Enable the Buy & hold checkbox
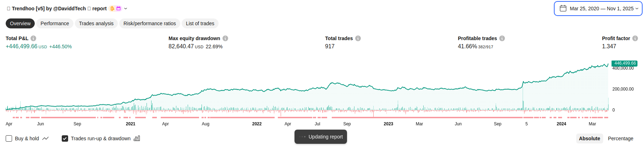The width and height of the screenshot is (644, 147). 9,138
